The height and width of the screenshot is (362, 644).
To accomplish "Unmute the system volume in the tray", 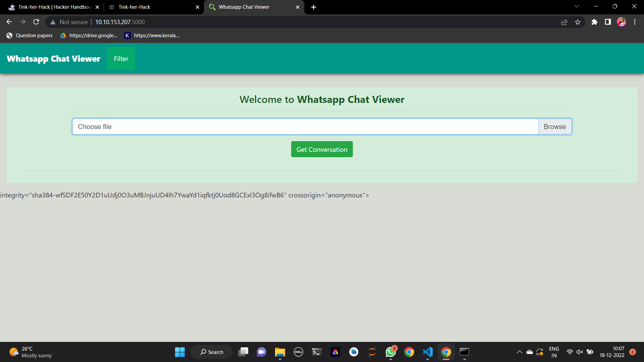I will 579,352.
